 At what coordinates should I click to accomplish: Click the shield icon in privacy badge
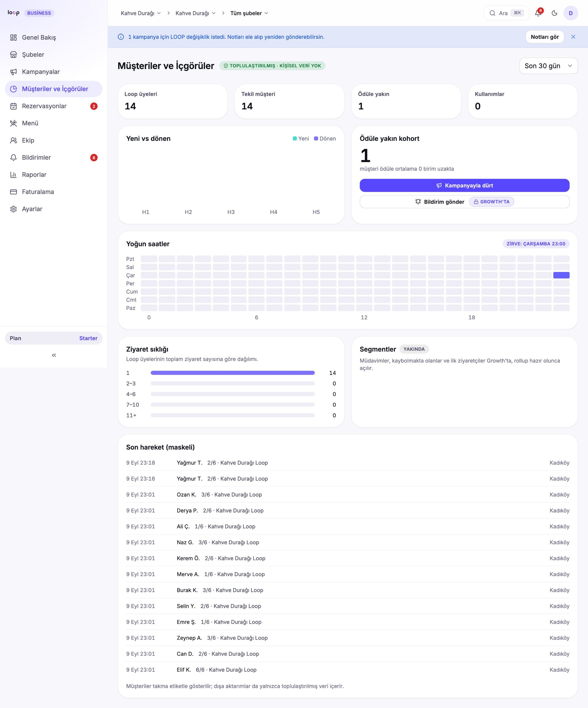[x=225, y=66]
